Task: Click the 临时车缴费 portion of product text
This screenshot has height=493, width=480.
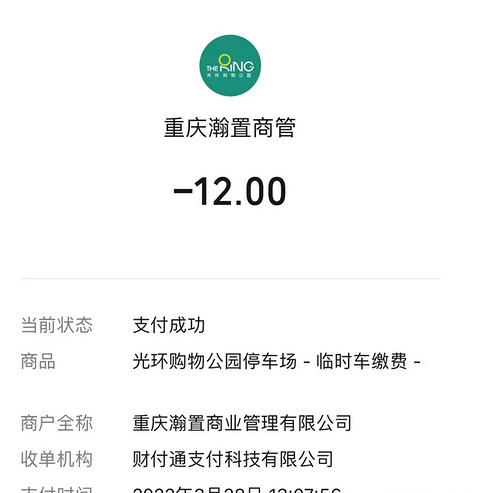Action: pos(362,361)
